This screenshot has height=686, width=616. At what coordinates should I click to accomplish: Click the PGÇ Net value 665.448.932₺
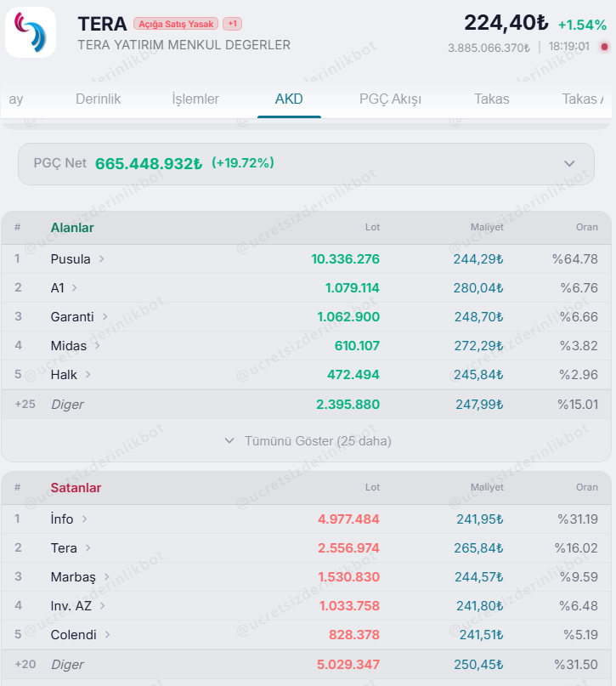click(x=149, y=163)
